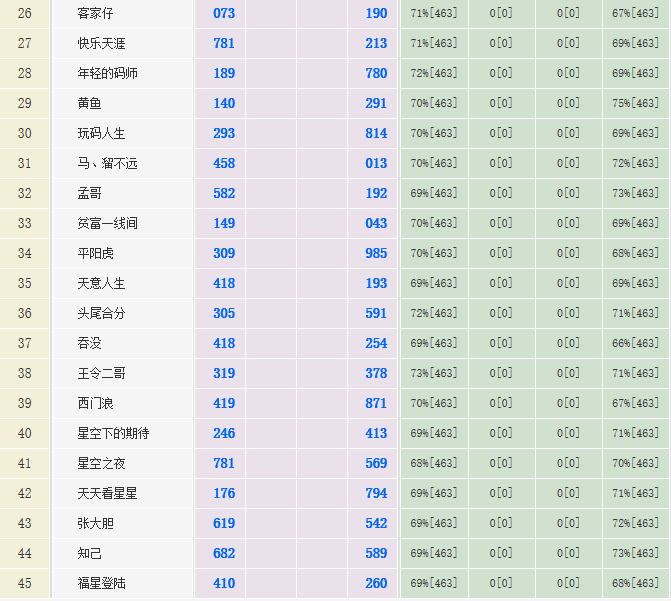
Task: Open the 贫富一线间 user profile
Action: pos(107,224)
